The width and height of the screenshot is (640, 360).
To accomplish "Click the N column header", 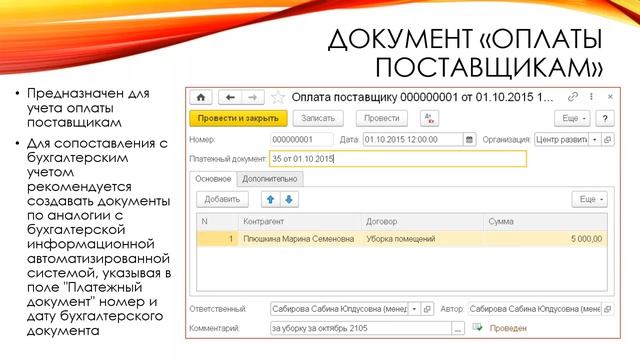I will click(x=217, y=222).
